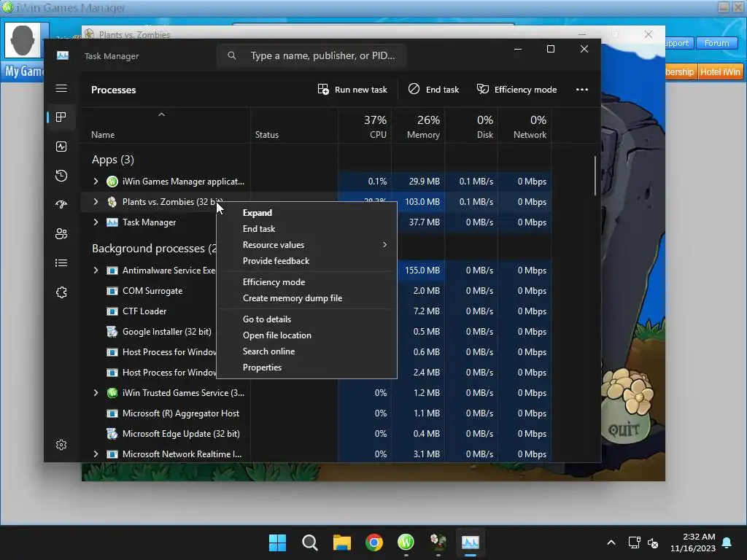This screenshot has height=560, width=747.
Task: Click the Microsoft Edge Update process icon
Action: [x=112, y=434]
